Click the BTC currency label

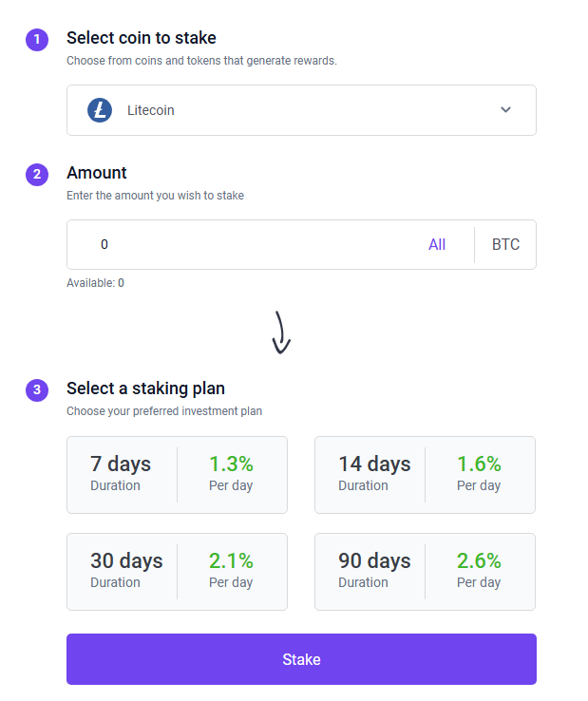(x=505, y=245)
